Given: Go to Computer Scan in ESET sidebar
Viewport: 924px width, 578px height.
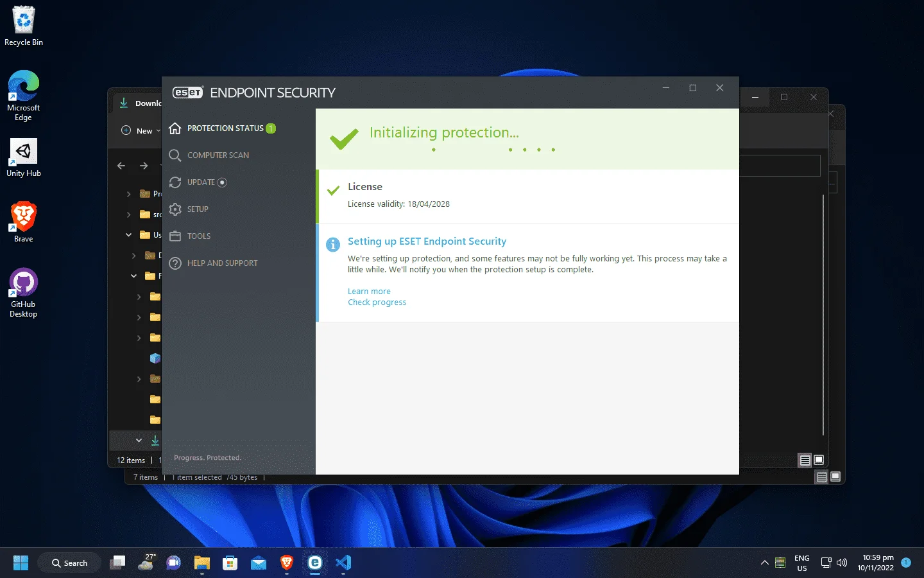Looking at the screenshot, I should click(x=209, y=155).
